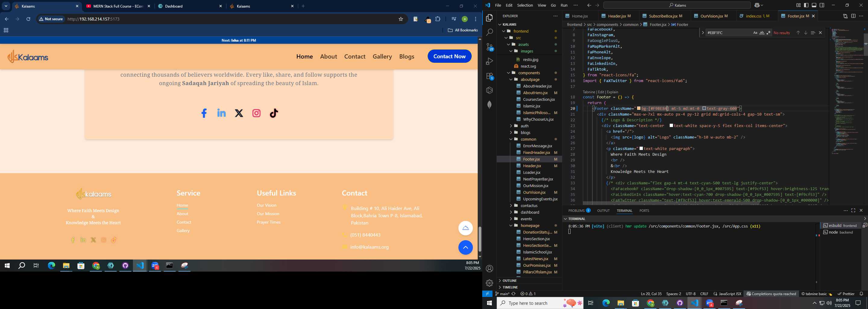
Task: Click the large Instagram icon on webpage
Action: click(256, 113)
